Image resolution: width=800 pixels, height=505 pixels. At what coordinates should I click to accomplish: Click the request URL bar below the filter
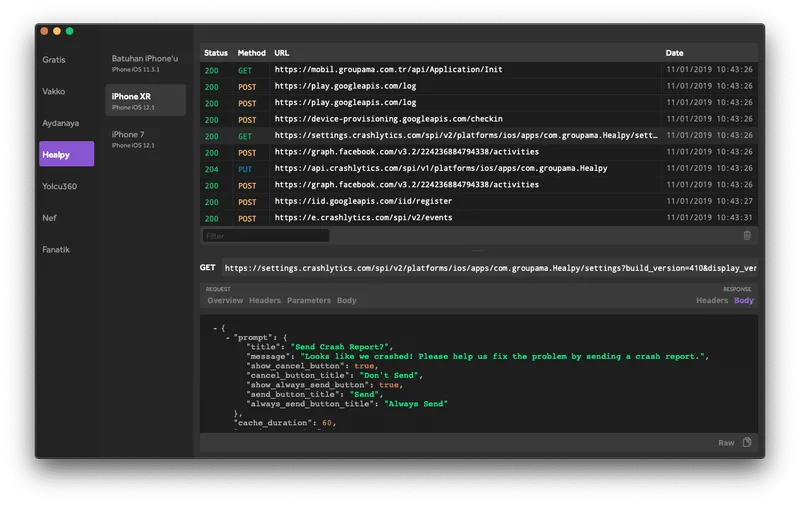490,268
